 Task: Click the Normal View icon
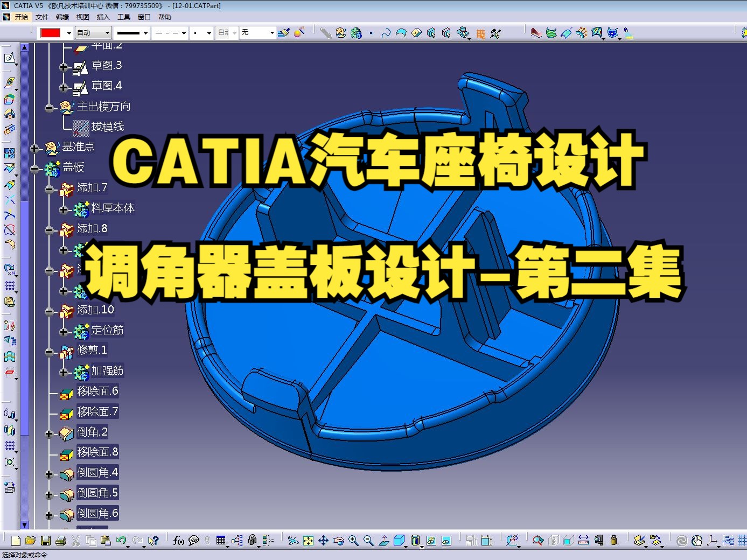[384, 541]
